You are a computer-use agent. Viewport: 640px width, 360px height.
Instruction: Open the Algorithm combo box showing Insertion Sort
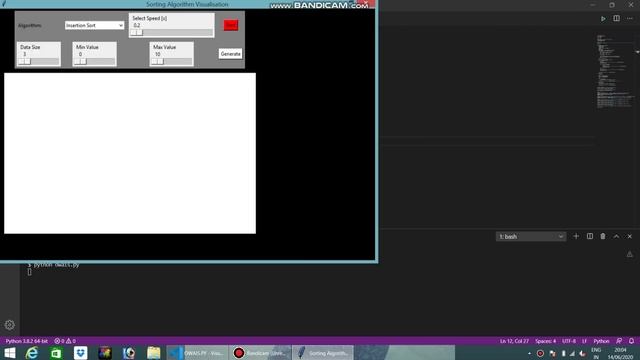(x=94, y=25)
